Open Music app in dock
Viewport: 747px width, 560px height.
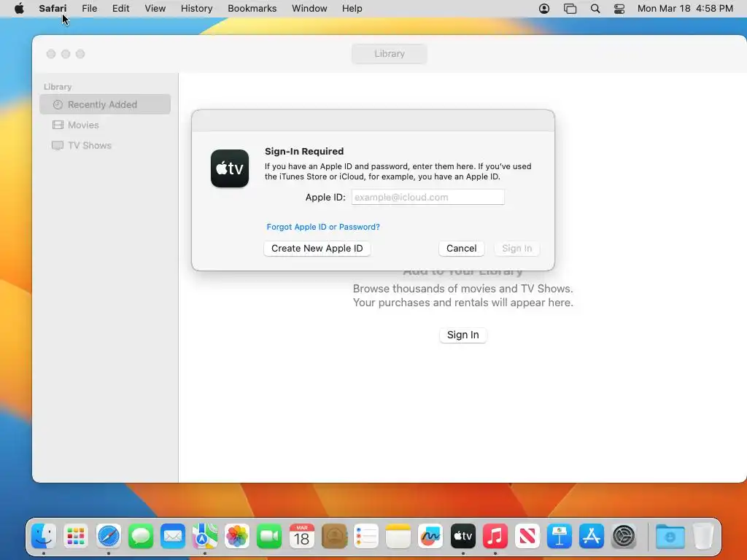(x=495, y=536)
